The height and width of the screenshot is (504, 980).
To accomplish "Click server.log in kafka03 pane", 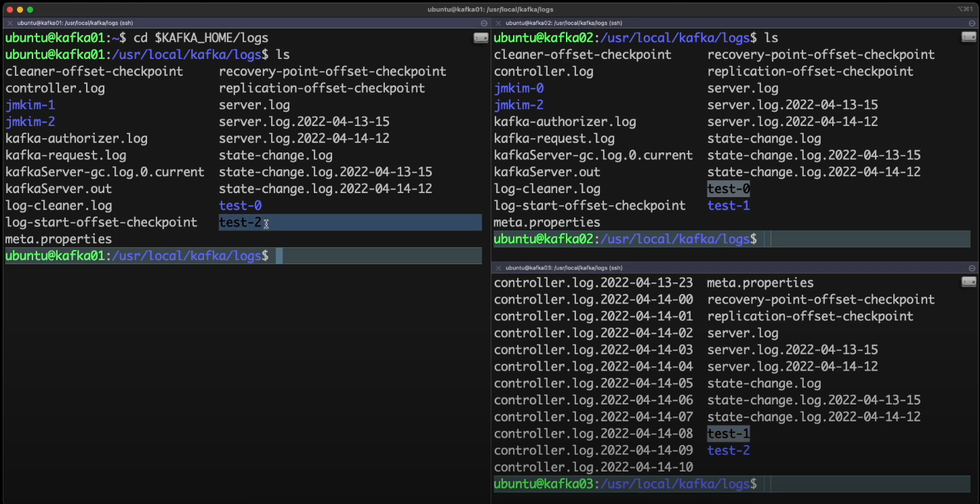I will [743, 333].
